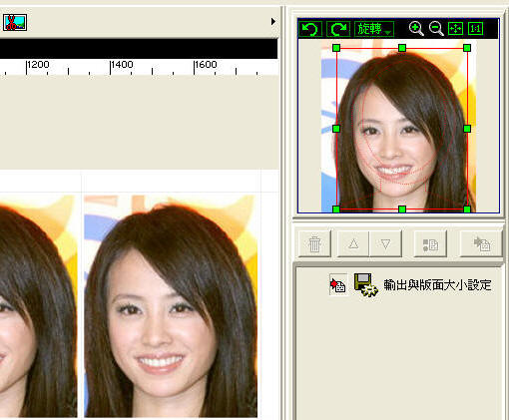Set preview to 1:1 actual size
Viewport: 509px width, 420px height.
click(475, 29)
